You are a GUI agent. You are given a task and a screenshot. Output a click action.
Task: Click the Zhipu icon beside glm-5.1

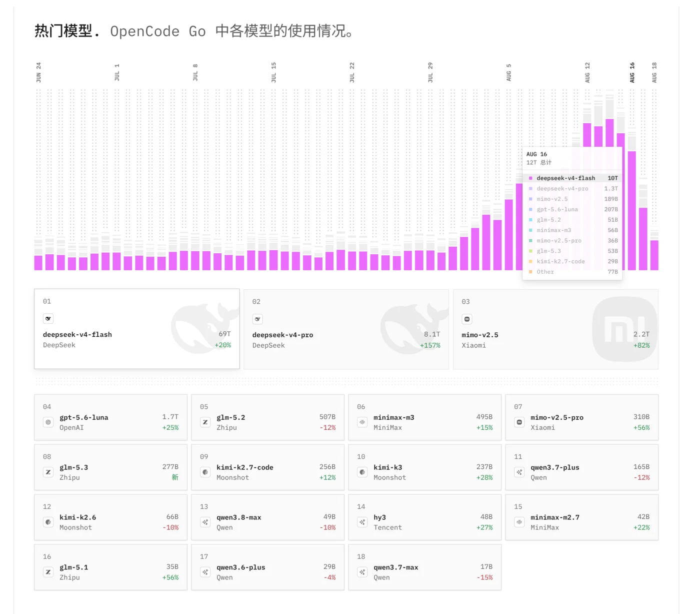point(48,572)
